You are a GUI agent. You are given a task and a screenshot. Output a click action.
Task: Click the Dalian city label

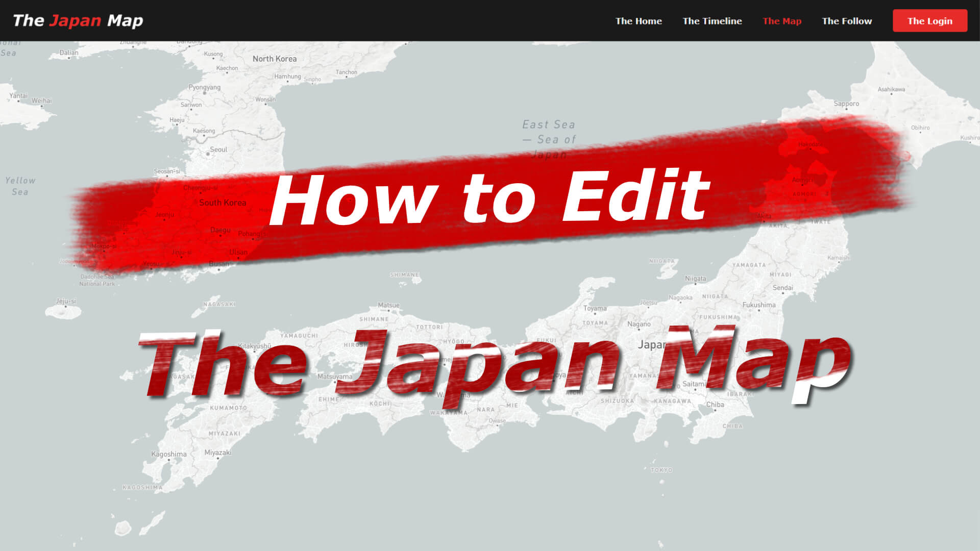(x=69, y=53)
